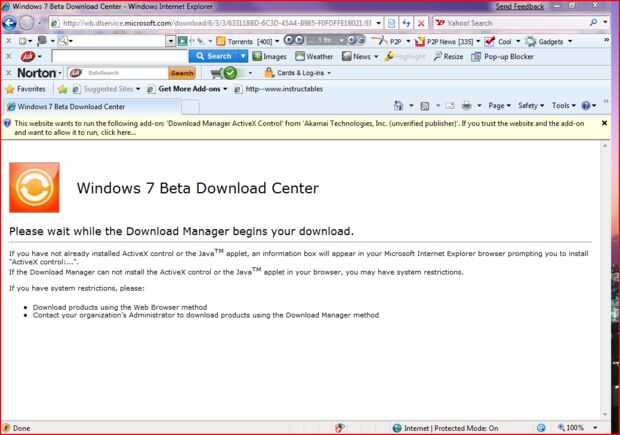Click the heading 'Windows 7 Beta Download Center'
The image size is (620, 435).
click(x=197, y=188)
